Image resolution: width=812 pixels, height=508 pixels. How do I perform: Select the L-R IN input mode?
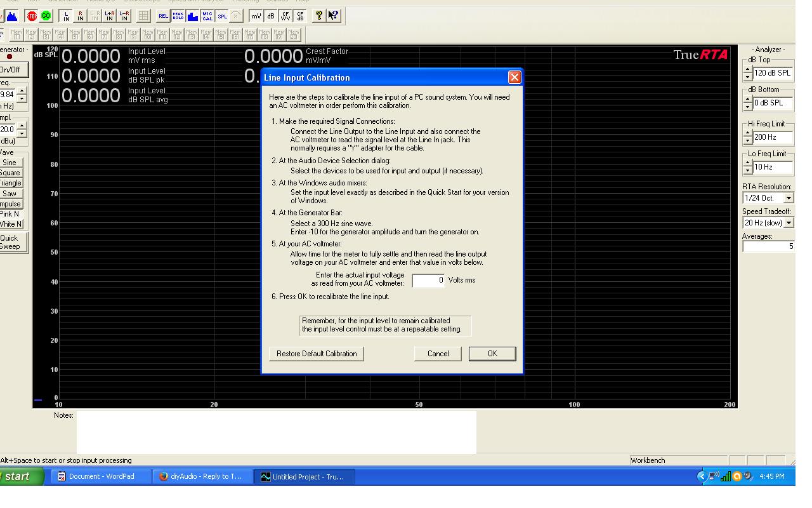pos(124,16)
